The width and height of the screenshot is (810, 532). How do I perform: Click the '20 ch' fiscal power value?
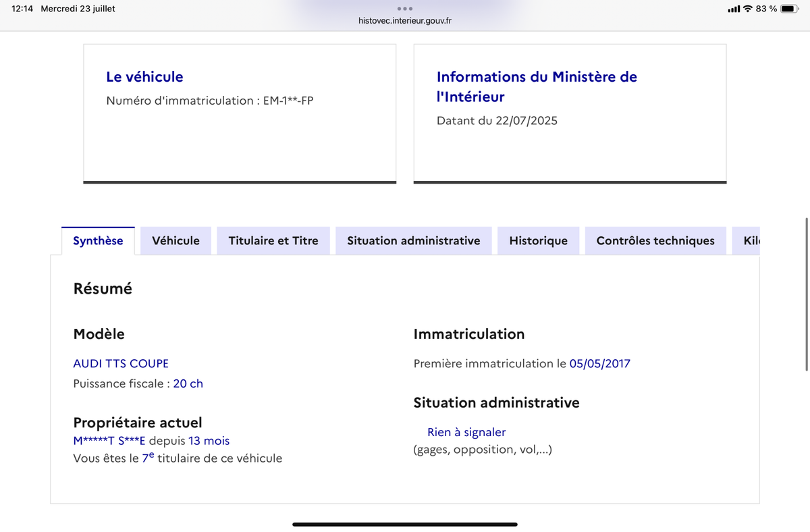click(x=188, y=383)
